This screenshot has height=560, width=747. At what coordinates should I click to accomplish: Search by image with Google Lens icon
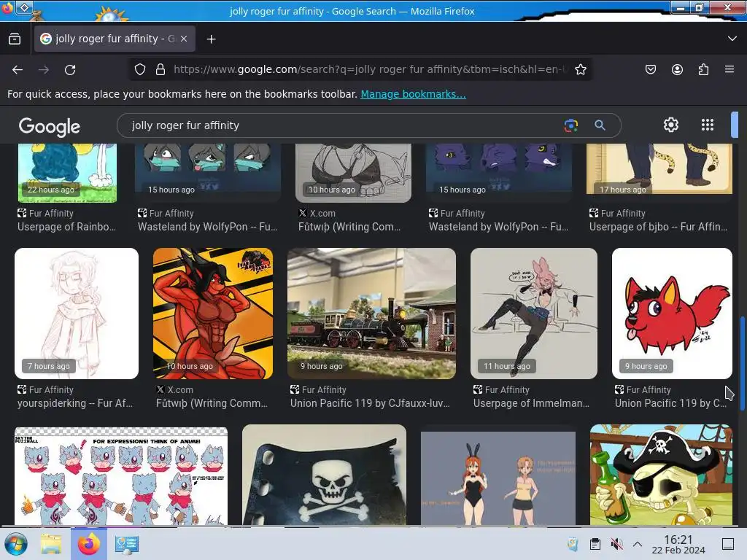coord(570,125)
